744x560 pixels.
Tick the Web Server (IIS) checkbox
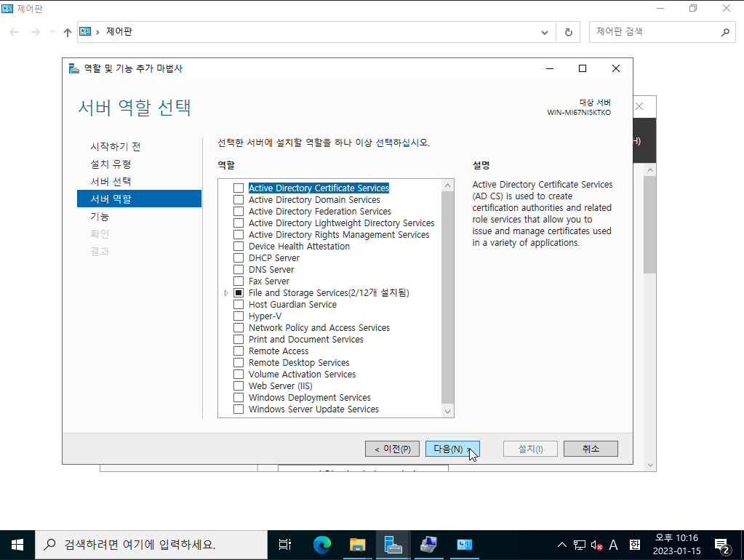click(239, 386)
